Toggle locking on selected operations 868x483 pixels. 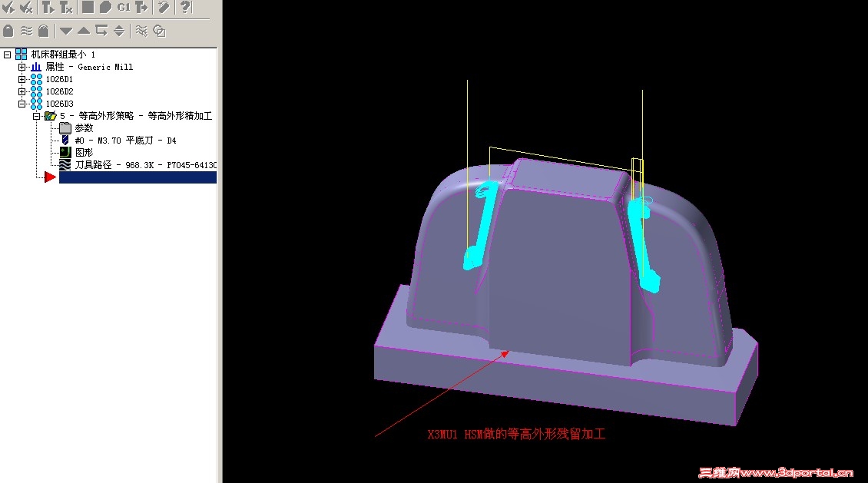8,31
